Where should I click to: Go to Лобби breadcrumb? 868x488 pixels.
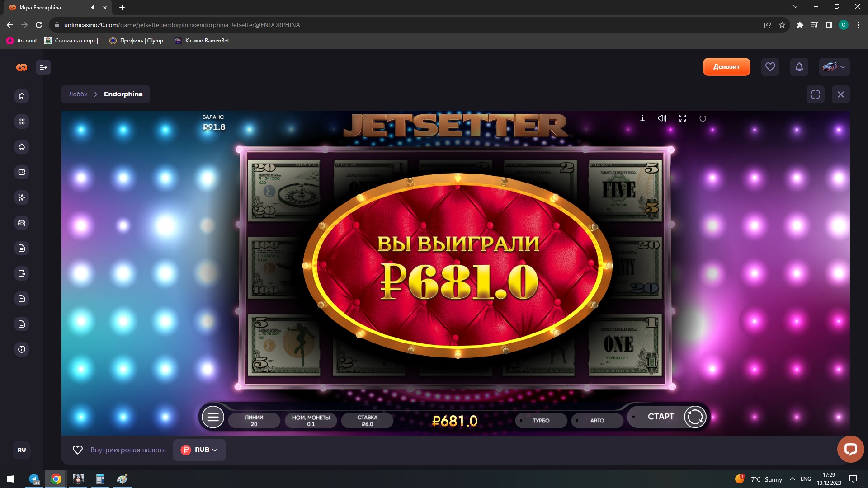[x=78, y=94]
